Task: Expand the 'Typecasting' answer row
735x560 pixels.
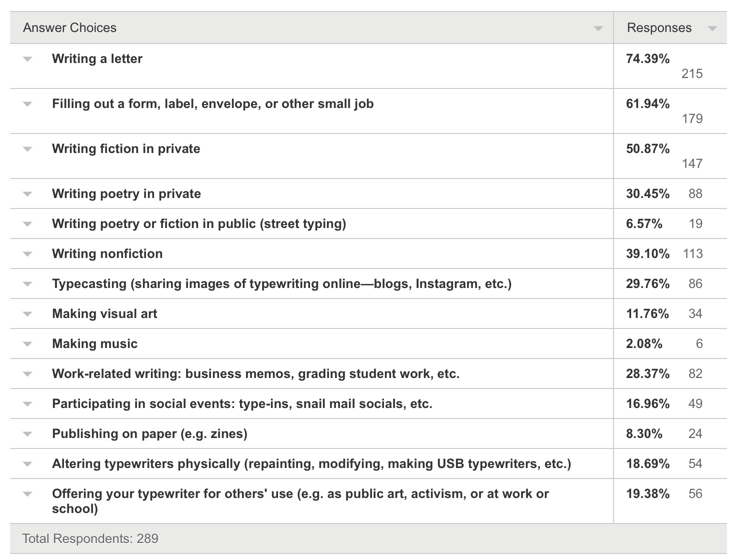Action: coord(26,283)
